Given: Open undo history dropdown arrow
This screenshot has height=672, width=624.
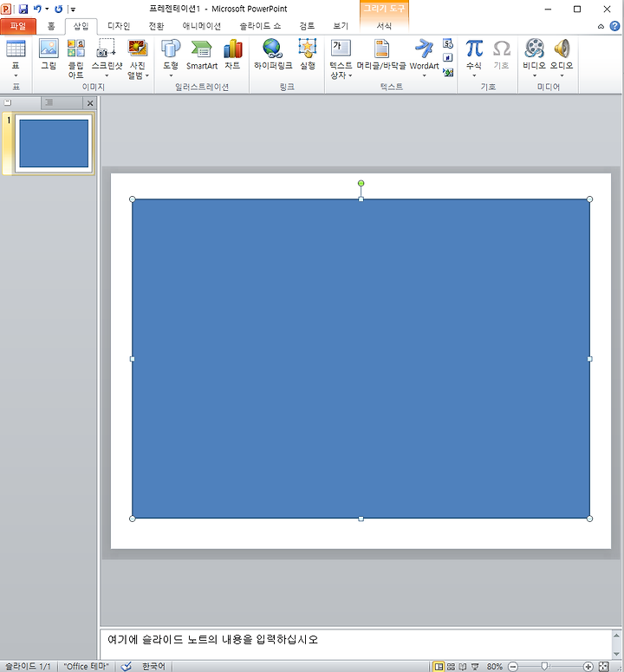Looking at the screenshot, I should tap(47, 9).
